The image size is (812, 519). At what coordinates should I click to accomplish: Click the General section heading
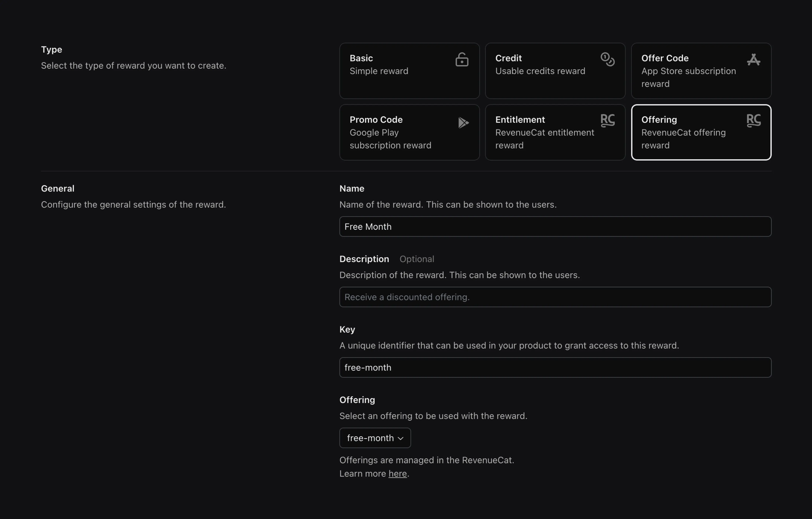tap(57, 188)
